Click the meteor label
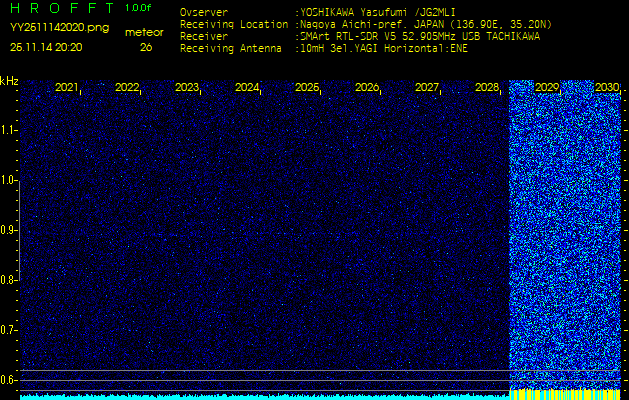This screenshot has width=629, height=400. pyautogui.click(x=144, y=32)
